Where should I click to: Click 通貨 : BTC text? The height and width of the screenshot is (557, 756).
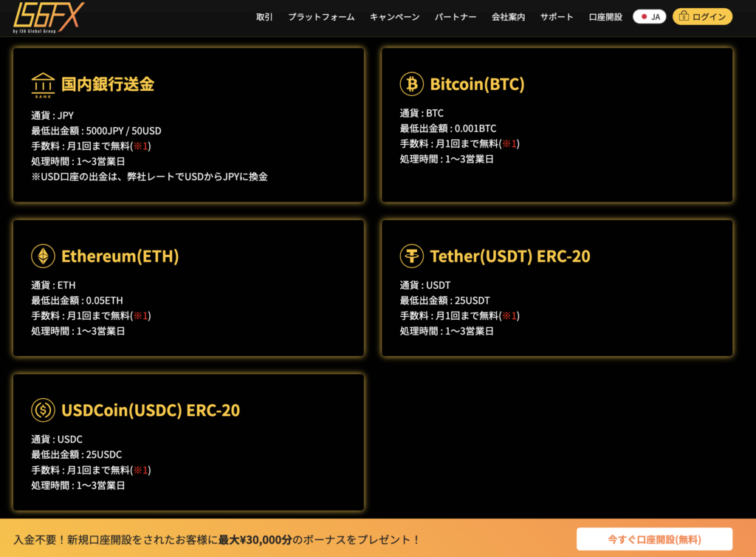pyautogui.click(x=422, y=113)
